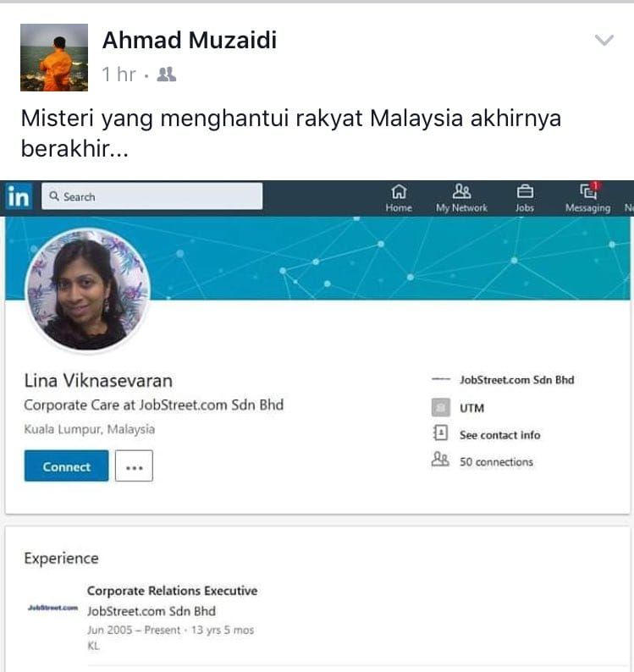Click the friends audience icon beside 1 hr
Viewport: 634px width, 672px height.
tap(166, 74)
